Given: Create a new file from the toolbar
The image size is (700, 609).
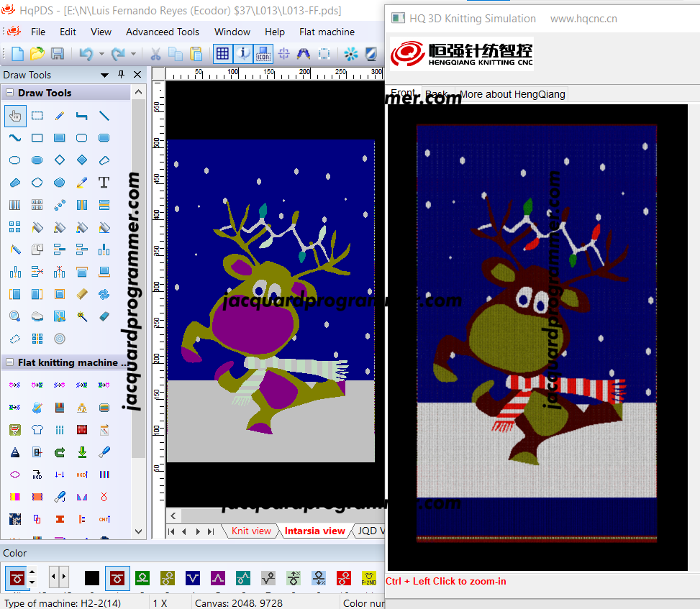Looking at the screenshot, I should (17, 54).
